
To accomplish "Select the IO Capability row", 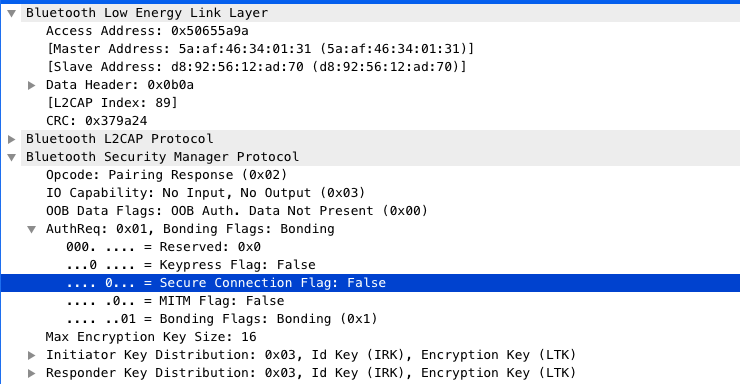I will point(370,193).
